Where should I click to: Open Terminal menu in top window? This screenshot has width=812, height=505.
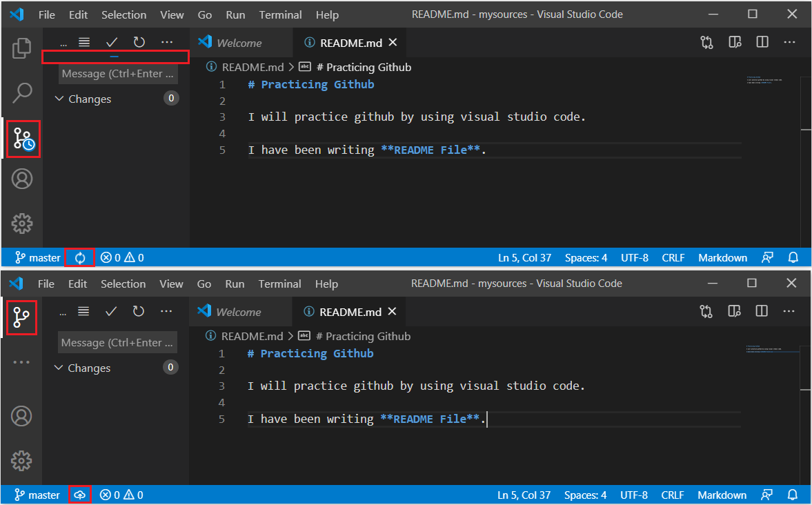(280, 15)
